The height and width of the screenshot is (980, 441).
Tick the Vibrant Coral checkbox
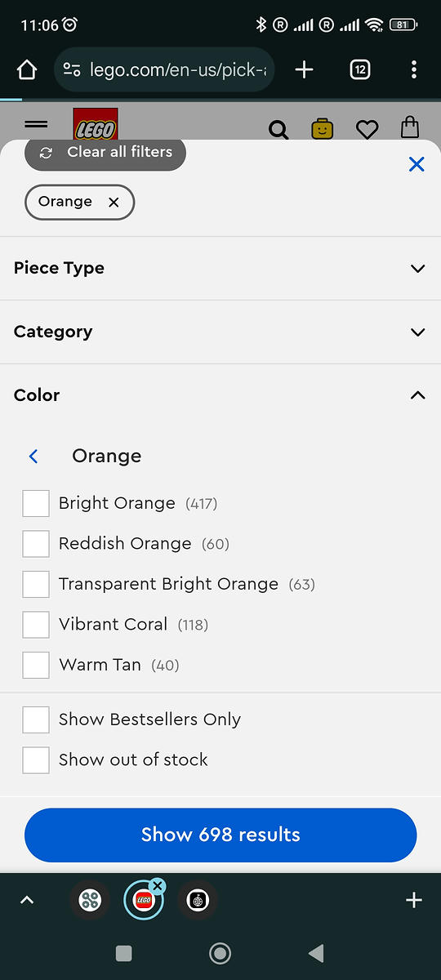[36, 625]
